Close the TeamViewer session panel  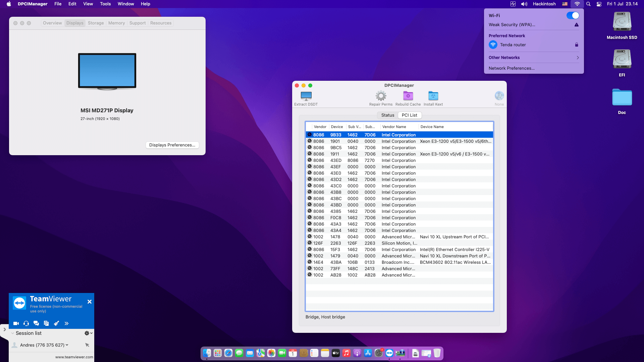coord(90,302)
